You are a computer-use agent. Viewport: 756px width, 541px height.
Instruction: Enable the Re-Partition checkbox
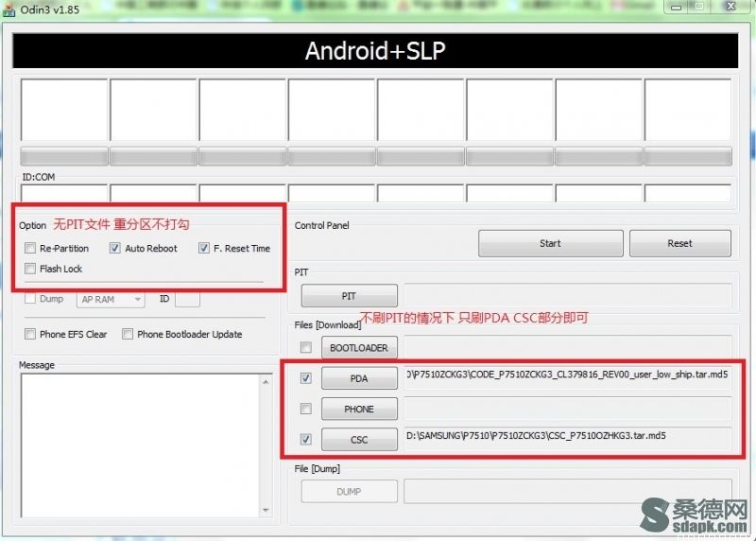[30, 248]
